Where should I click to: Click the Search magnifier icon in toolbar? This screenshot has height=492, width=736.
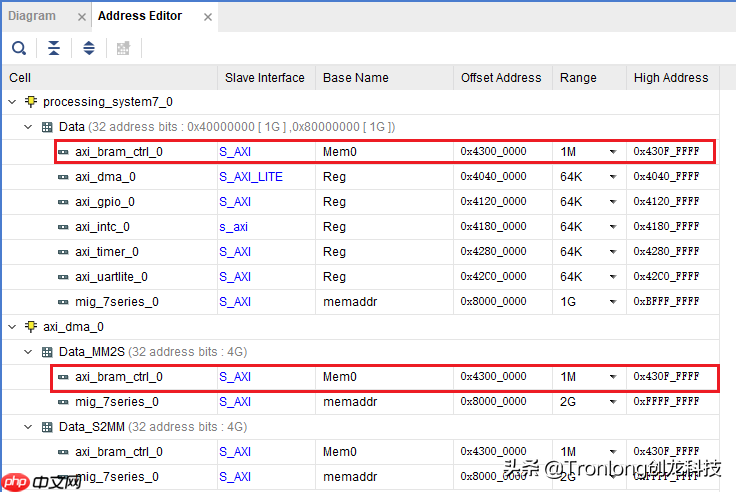tap(19, 48)
